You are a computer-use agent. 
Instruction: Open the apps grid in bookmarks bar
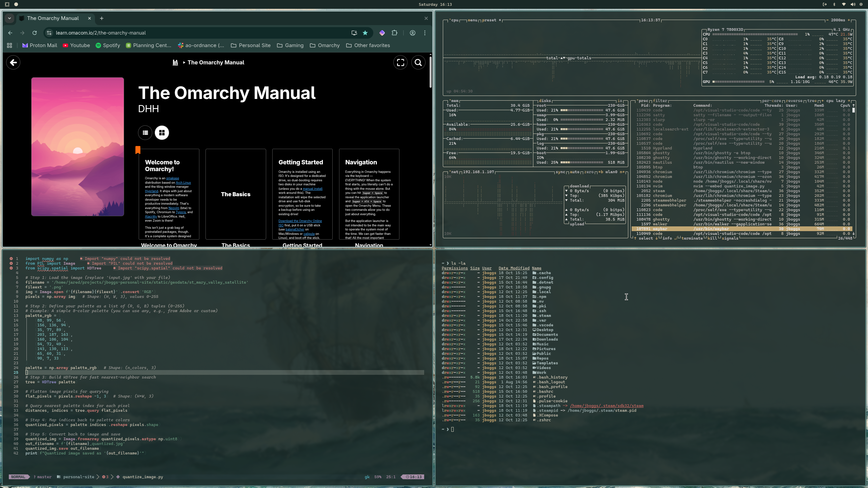(x=9, y=45)
